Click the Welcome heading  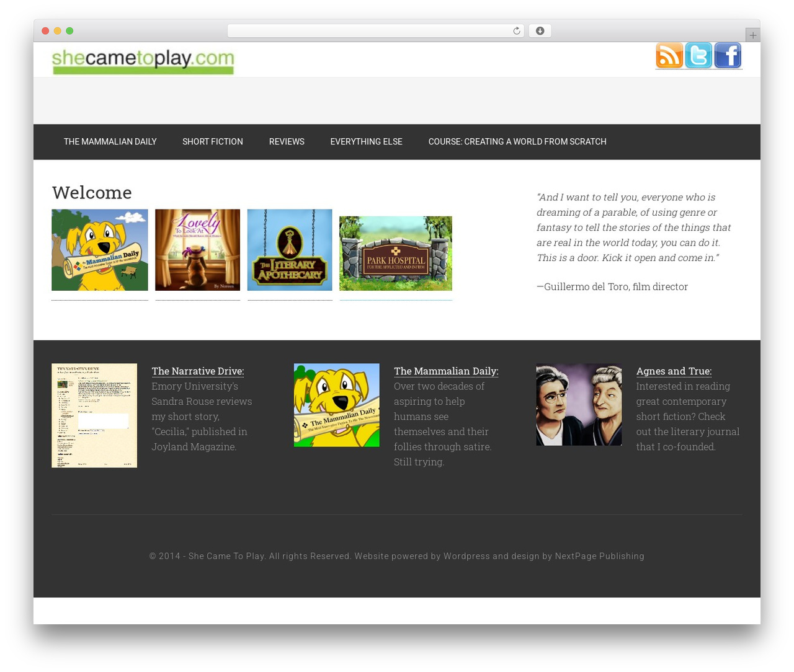pyautogui.click(x=92, y=192)
